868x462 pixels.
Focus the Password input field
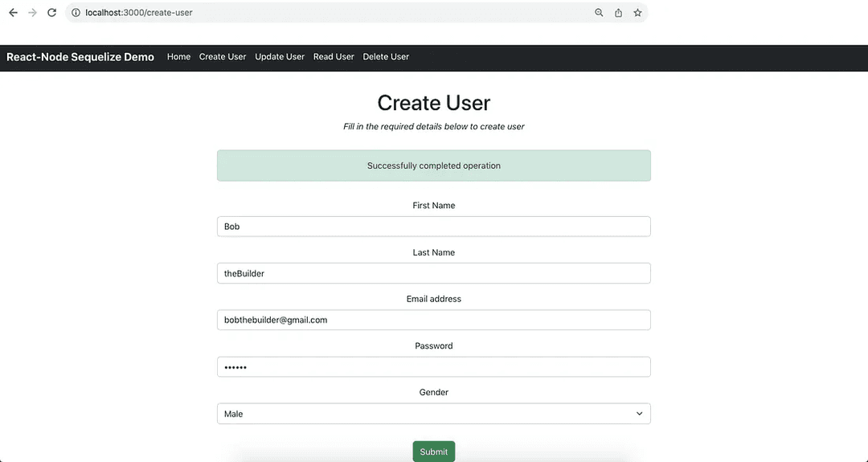pos(434,367)
